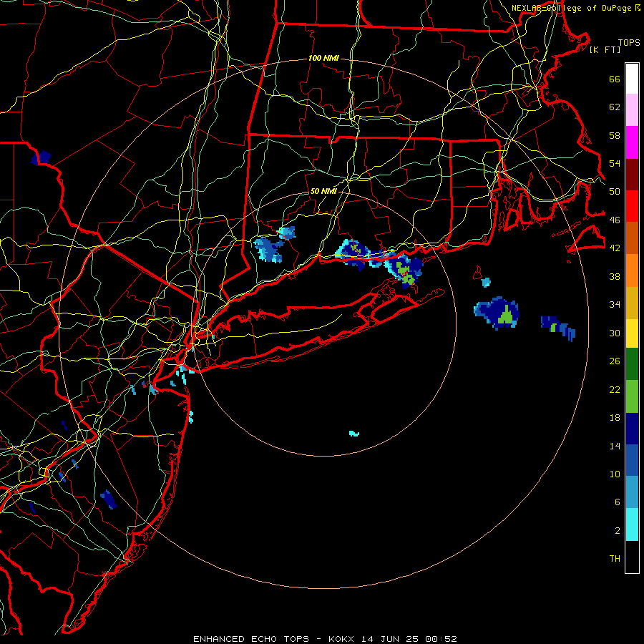Click the blue echo cells in southwestern Connecticut
The image size is (644, 644).
[x=273, y=245]
